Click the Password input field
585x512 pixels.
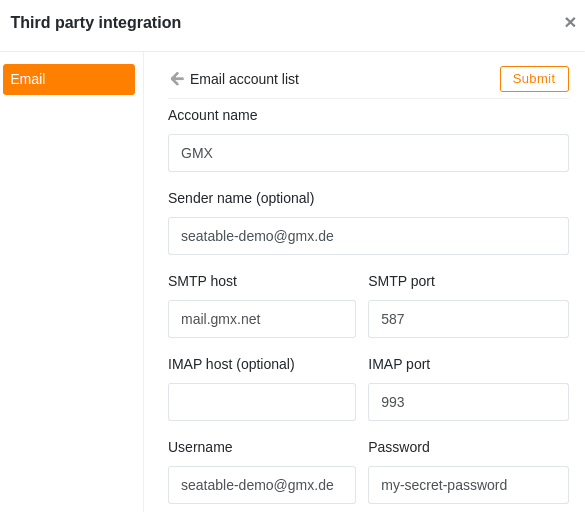[x=468, y=485]
